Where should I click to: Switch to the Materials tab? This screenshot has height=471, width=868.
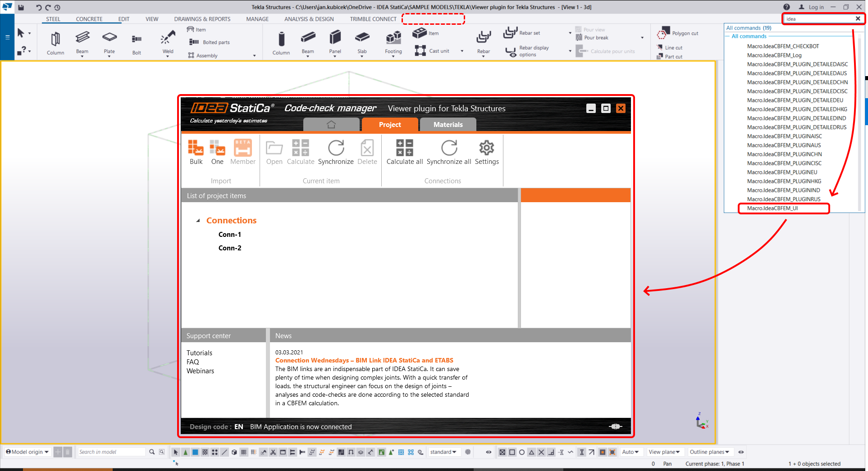pyautogui.click(x=448, y=124)
